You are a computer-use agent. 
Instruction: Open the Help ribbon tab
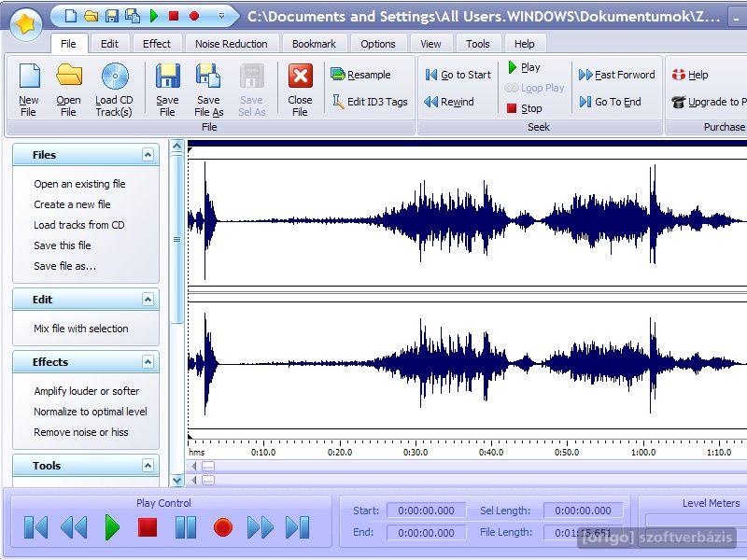pos(525,44)
